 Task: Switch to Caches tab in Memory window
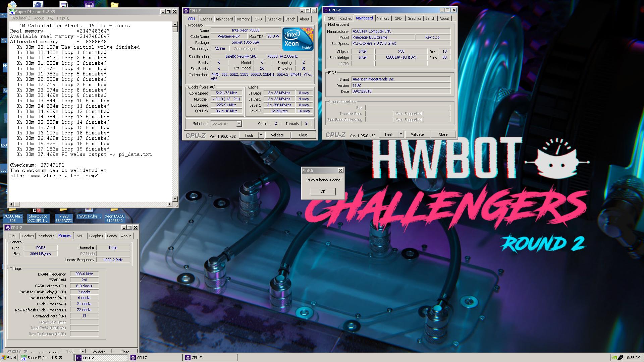pos(28,236)
